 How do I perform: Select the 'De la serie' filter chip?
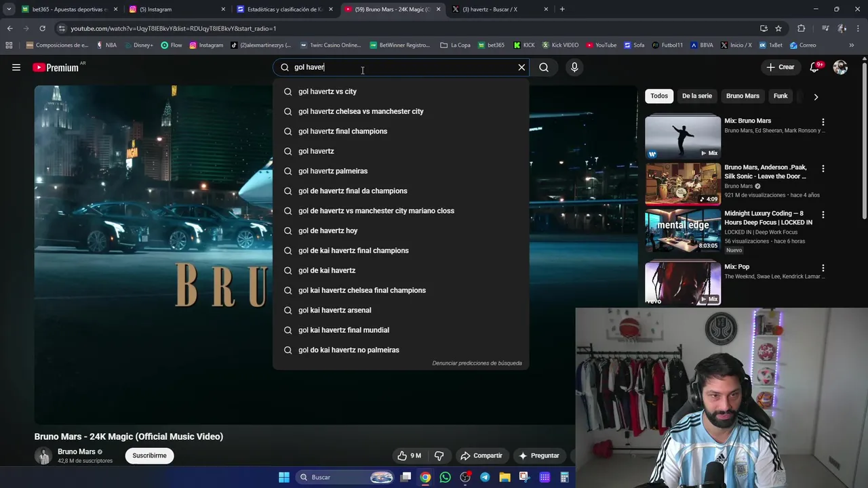pos(696,96)
